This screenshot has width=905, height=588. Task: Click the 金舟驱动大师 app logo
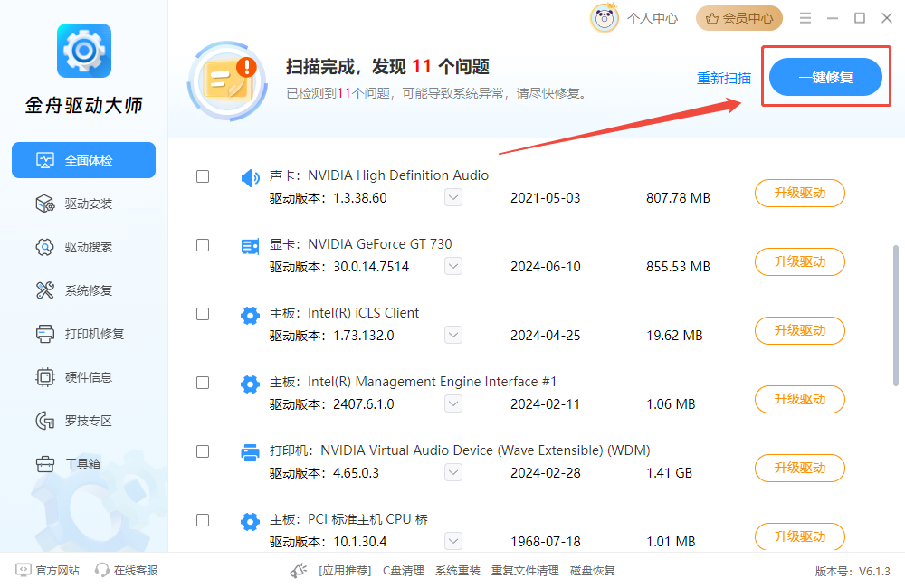tap(83, 51)
